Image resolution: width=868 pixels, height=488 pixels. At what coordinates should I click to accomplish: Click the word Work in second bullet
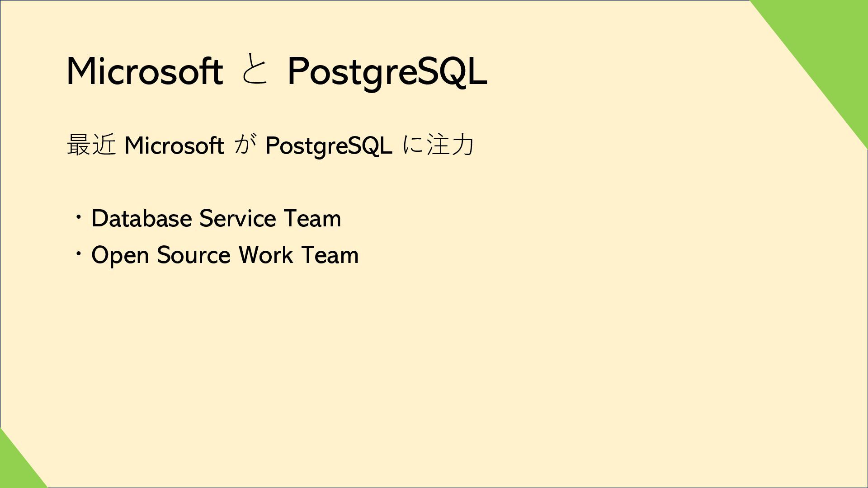click(x=265, y=255)
